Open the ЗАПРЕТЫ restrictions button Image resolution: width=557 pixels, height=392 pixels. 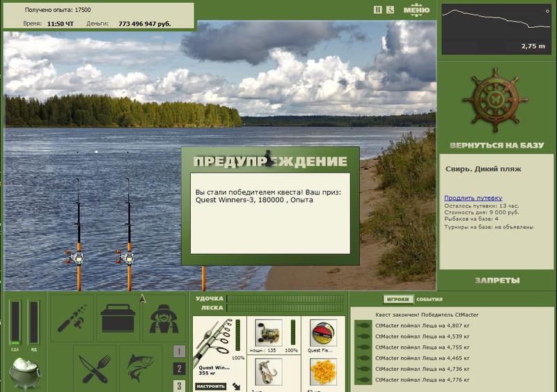click(496, 281)
